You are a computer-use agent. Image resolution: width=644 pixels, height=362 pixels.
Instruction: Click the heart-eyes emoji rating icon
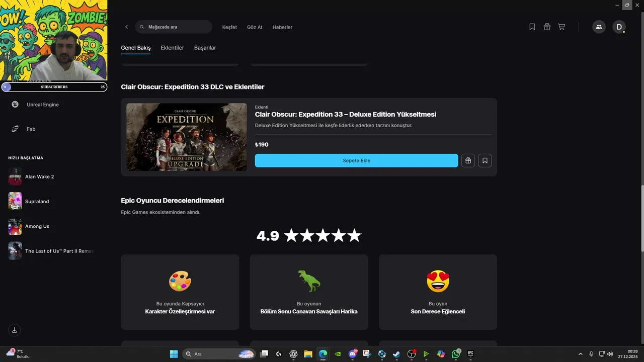(x=438, y=281)
